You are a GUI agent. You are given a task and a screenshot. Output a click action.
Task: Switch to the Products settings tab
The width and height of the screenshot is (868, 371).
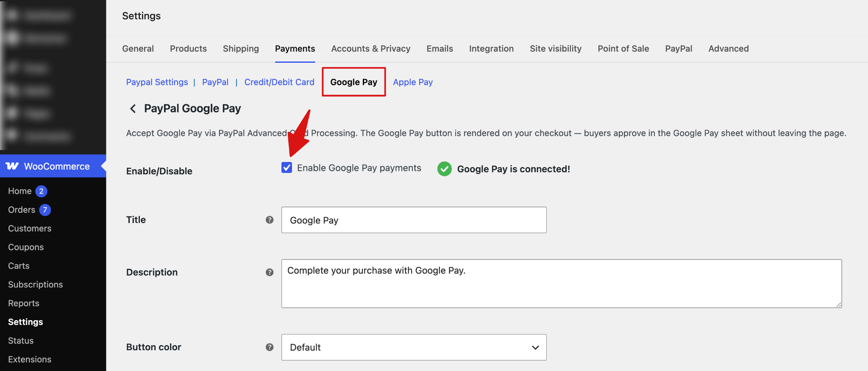tap(188, 49)
